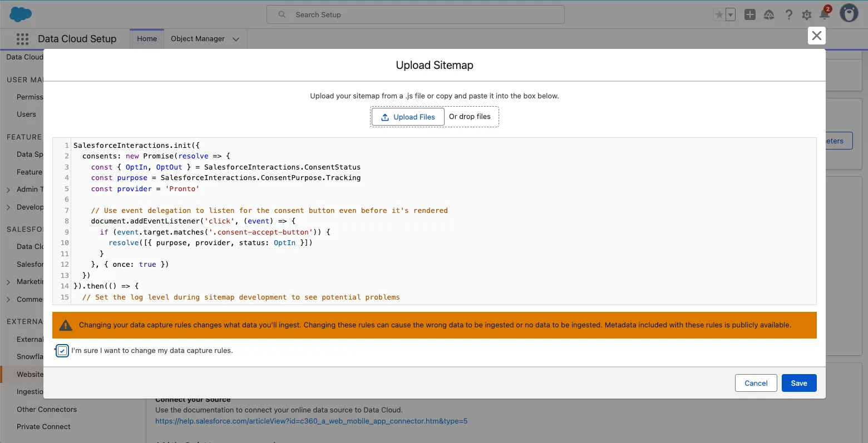Save the uploaded sitemap
This screenshot has width=868, height=443.
[x=798, y=383]
